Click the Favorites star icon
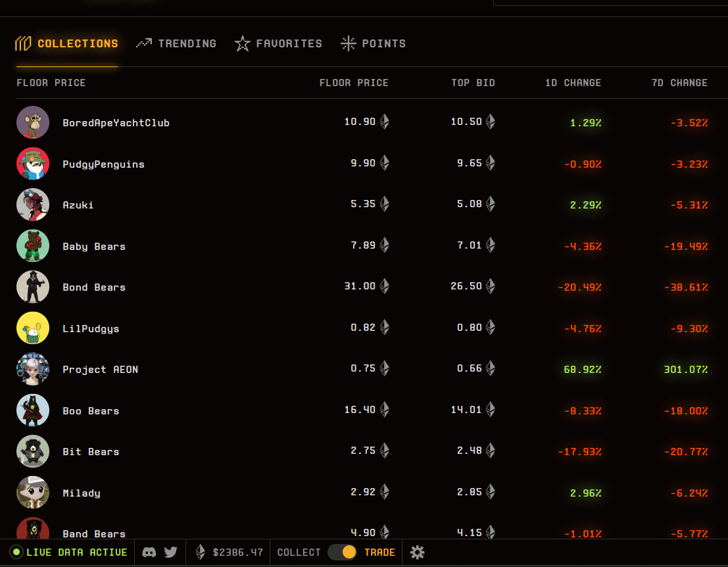 pos(243,43)
